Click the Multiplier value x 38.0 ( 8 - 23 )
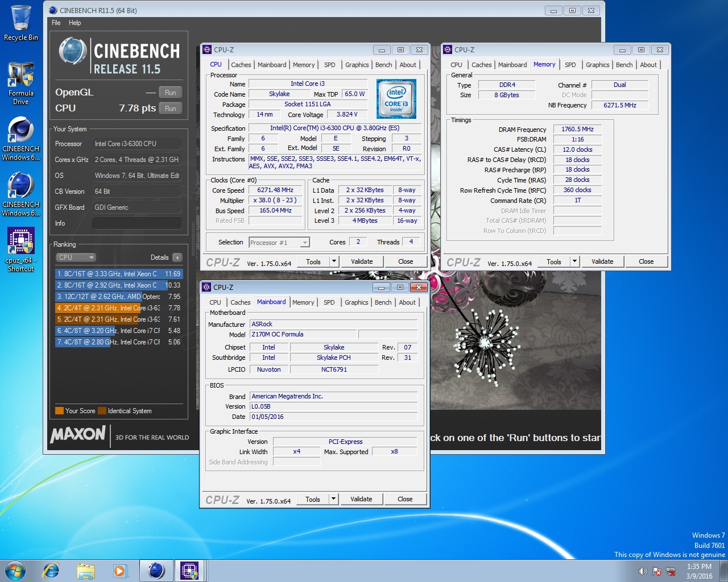This screenshot has width=728, height=582. coord(275,200)
